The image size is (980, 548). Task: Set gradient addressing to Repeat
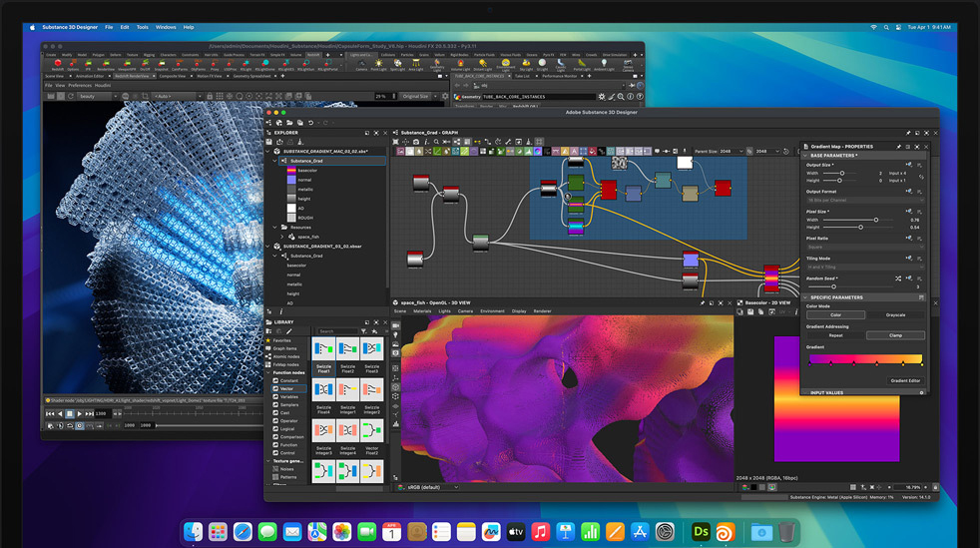[x=835, y=335]
